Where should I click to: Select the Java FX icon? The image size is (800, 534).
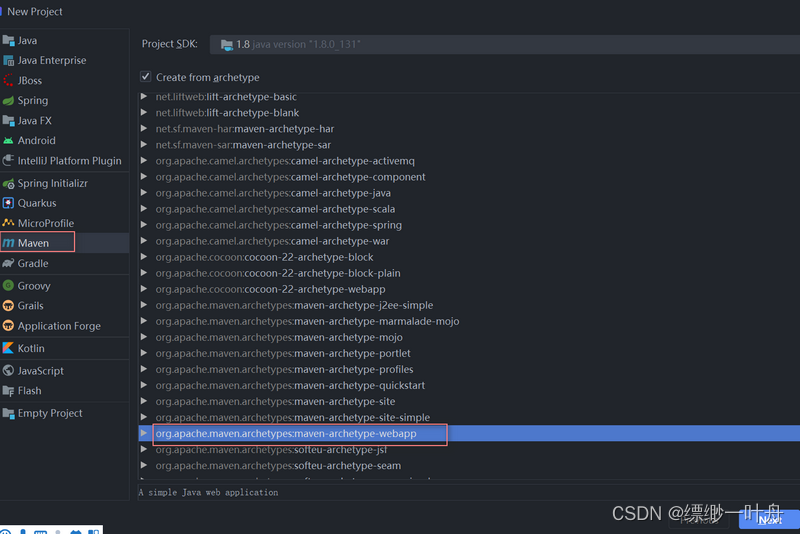(x=8, y=120)
